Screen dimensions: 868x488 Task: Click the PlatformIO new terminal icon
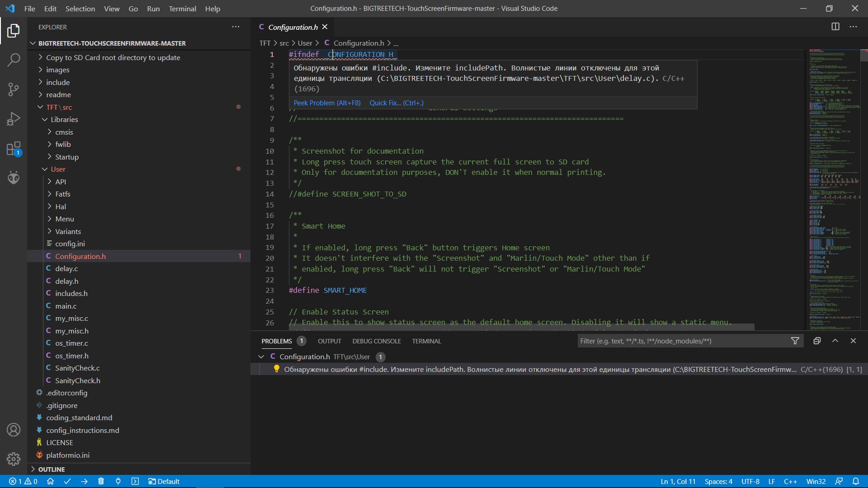135,482
